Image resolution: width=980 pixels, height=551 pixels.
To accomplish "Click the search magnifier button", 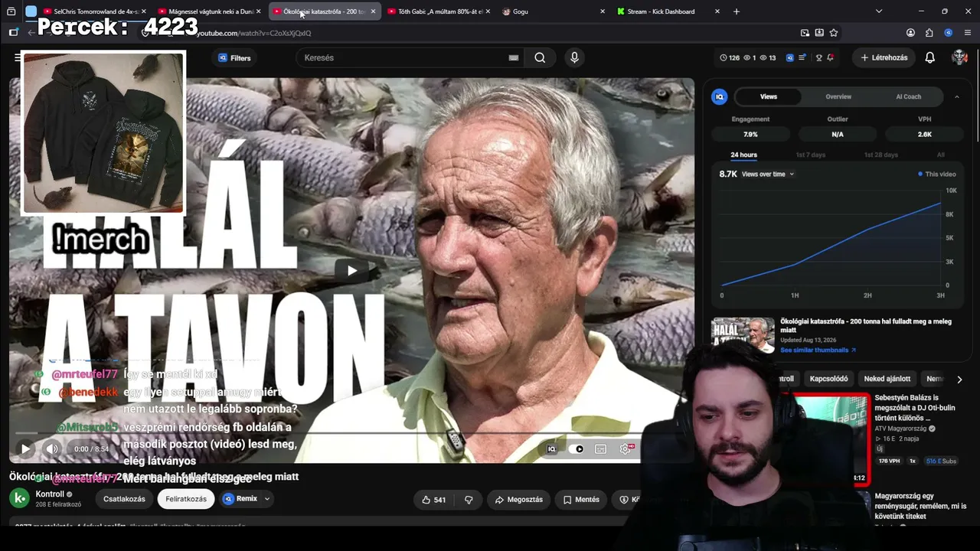I will point(540,58).
